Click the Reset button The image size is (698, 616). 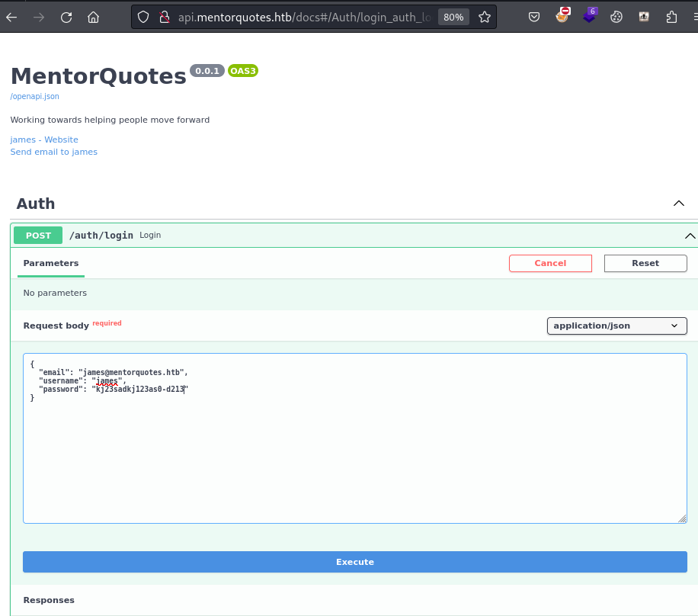tap(645, 263)
